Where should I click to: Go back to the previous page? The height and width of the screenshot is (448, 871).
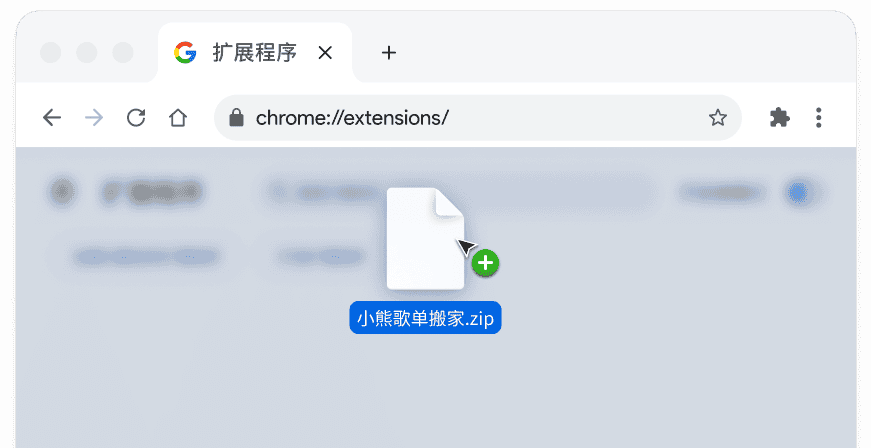(52, 118)
